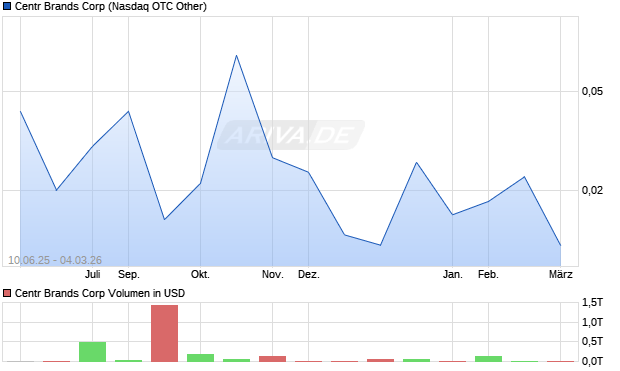Click the '1,5T' volume axis value

coord(592,303)
